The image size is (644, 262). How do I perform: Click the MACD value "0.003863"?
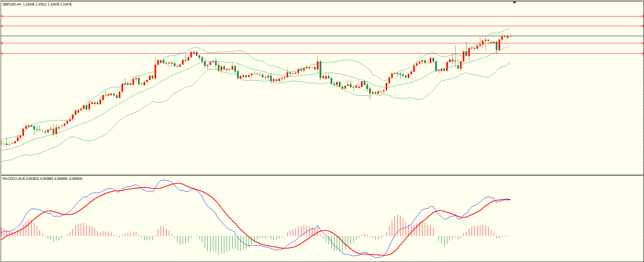pyautogui.click(x=47, y=179)
